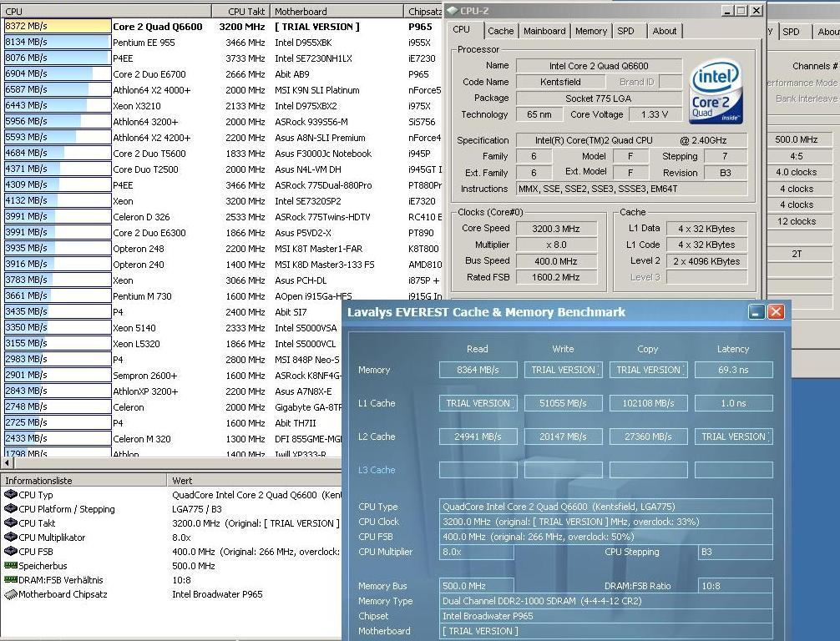840x641 pixels.
Task: Select the Sempron 2600+ row
Action: click(171, 376)
